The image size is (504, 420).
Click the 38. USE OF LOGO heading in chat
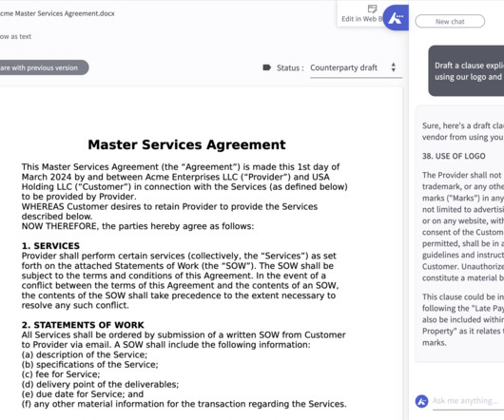pyautogui.click(x=454, y=156)
